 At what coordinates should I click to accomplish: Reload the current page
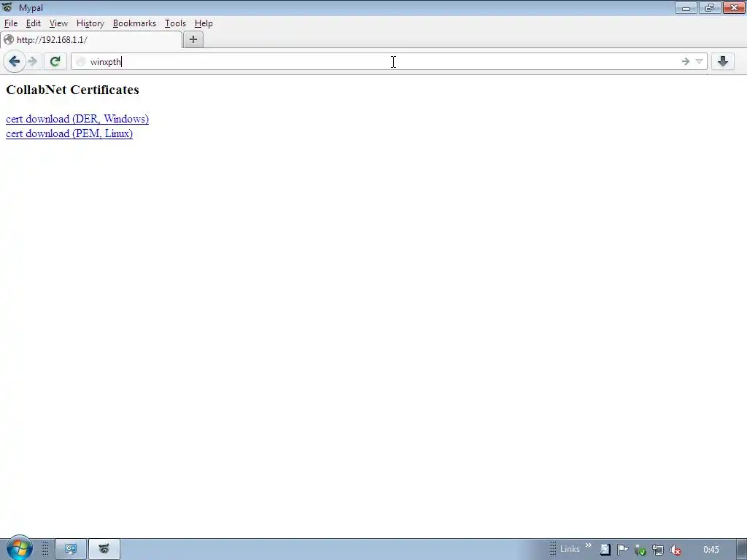55,61
